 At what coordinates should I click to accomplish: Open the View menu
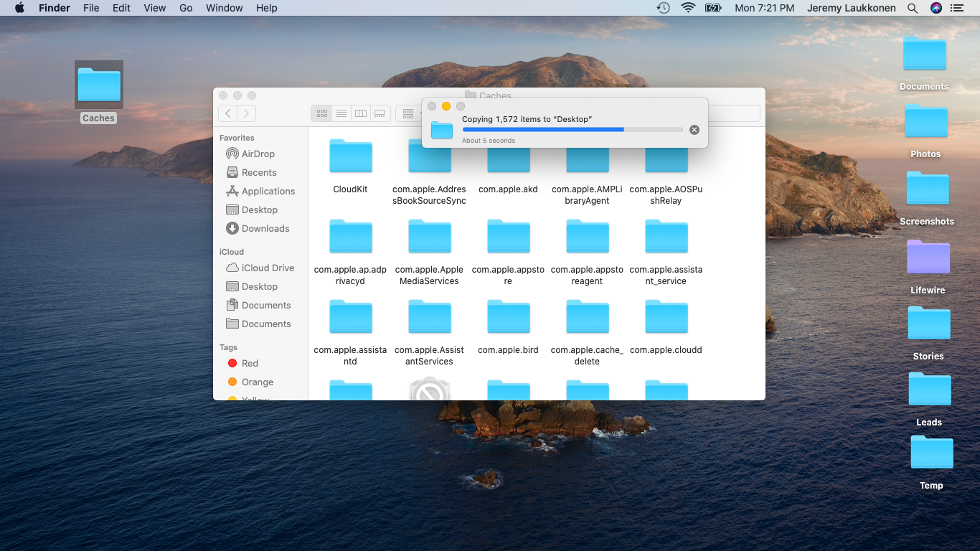(154, 8)
